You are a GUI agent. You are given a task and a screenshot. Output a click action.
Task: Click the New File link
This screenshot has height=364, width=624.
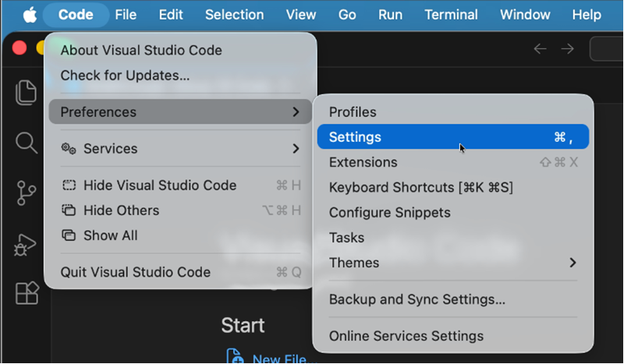tap(278, 358)
